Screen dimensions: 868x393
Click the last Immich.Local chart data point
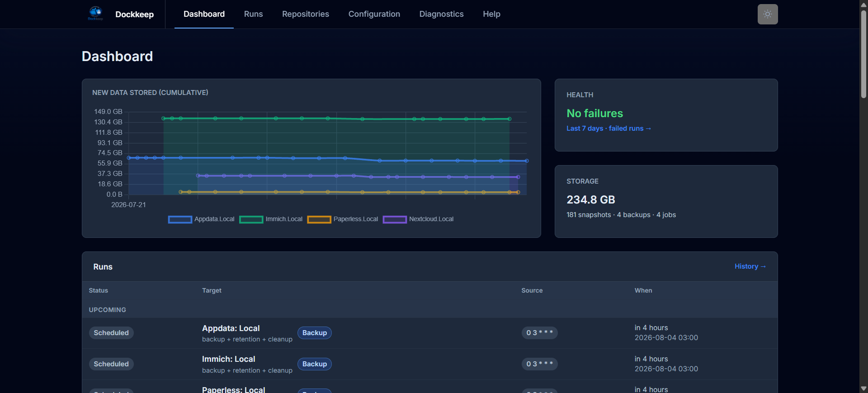(509, 119)
